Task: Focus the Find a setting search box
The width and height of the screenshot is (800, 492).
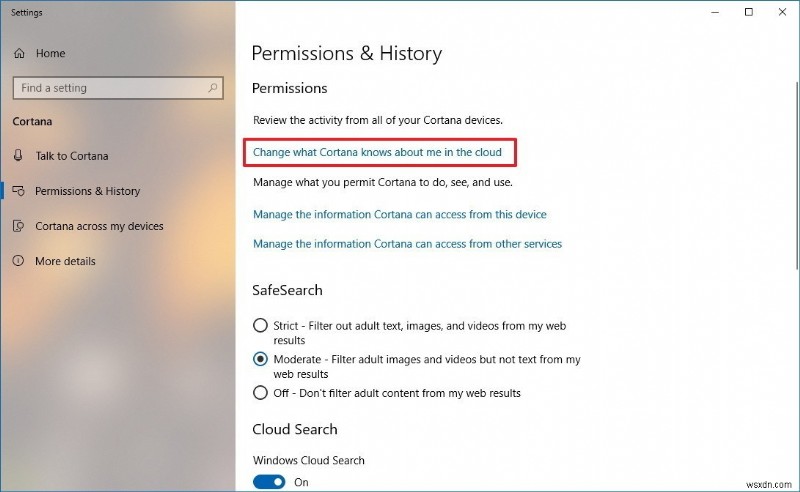Action: tap(110, 88)
